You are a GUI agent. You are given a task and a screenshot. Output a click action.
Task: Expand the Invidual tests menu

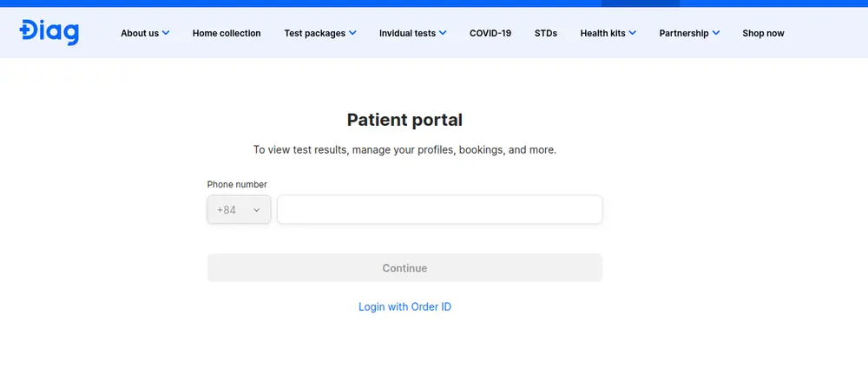(x=407, y=33)
